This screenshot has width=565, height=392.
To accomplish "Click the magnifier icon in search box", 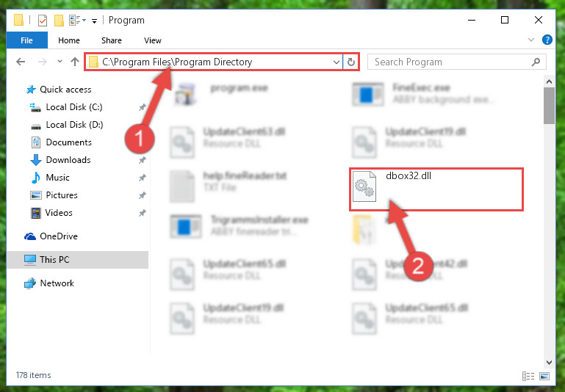I will [536, 62].
